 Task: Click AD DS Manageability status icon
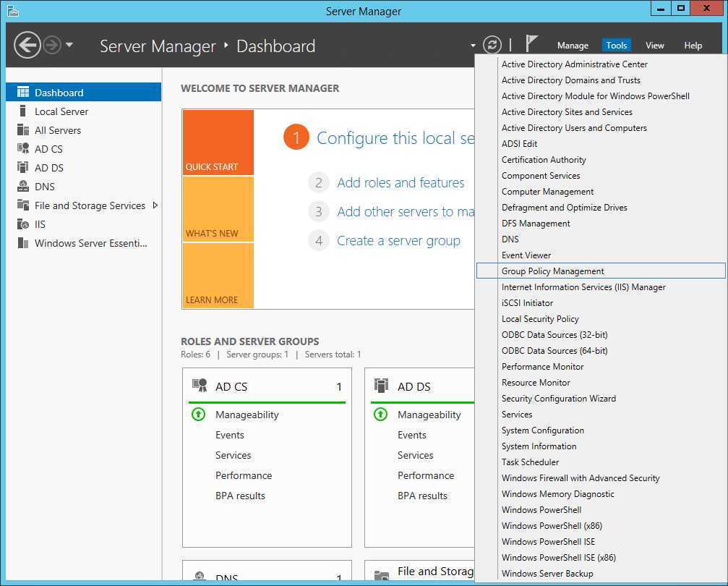381,414
